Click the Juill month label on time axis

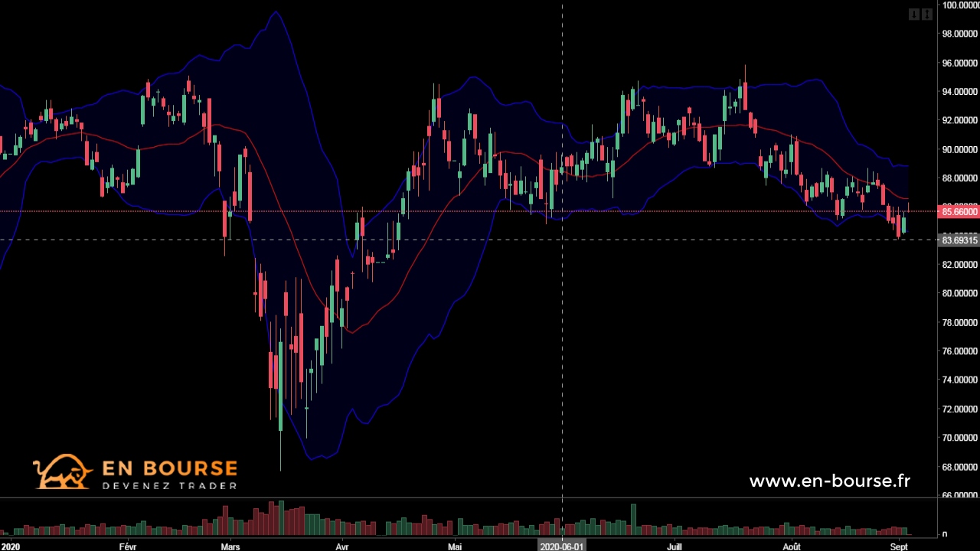(x=675, y=546)
